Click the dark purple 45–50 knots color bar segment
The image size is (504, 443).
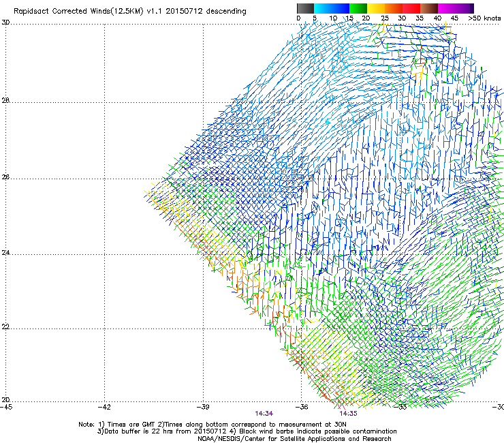click(464, 8)
